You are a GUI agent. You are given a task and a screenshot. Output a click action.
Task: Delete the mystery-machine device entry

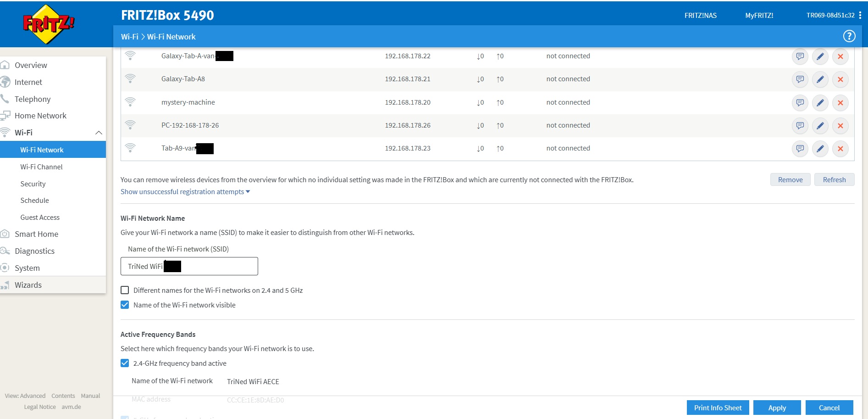(x=840, y=103)
